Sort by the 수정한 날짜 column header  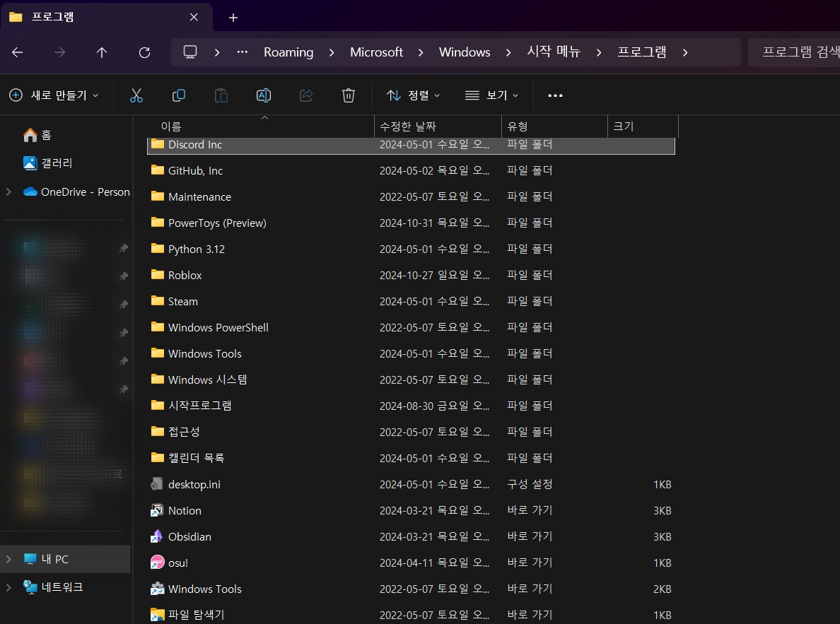click(x=438, y=126)
